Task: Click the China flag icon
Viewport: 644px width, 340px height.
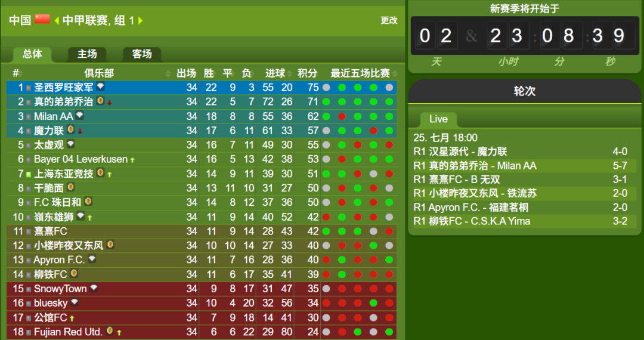Action: 42,19
